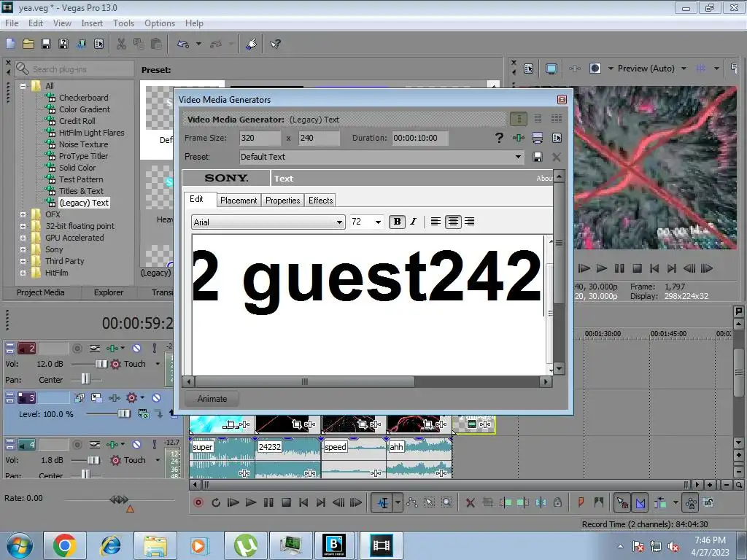Expand the HitFilm folder
747x560 pixels.
[23, 273]
